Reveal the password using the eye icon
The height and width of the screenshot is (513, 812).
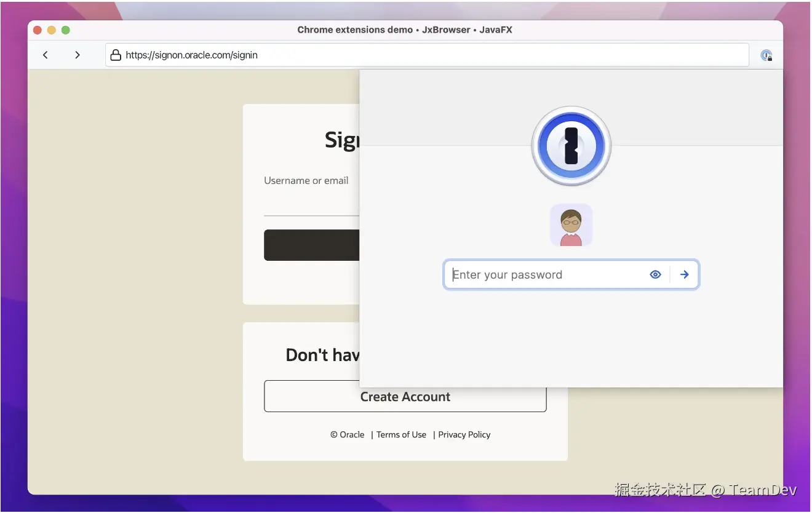pyautogui.click(x=655, y=274)
